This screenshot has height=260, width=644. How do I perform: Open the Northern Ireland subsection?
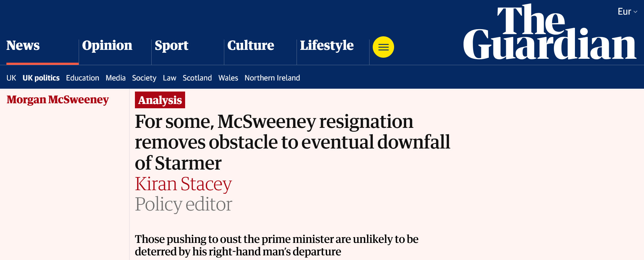tap(272, 78)
